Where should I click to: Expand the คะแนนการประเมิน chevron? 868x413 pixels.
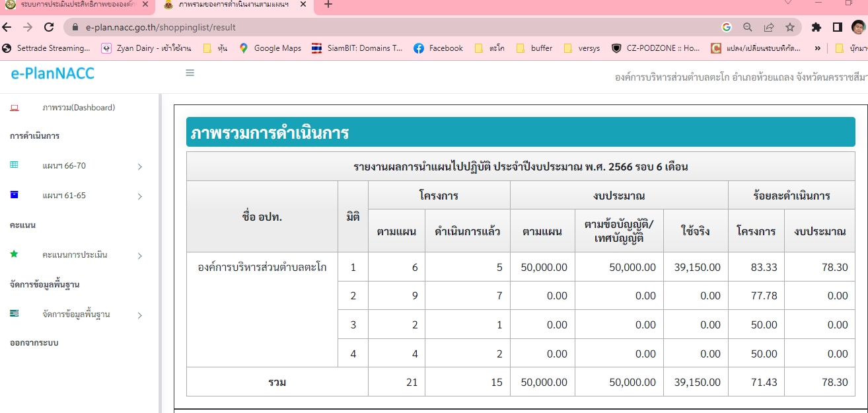pos(139,256)
